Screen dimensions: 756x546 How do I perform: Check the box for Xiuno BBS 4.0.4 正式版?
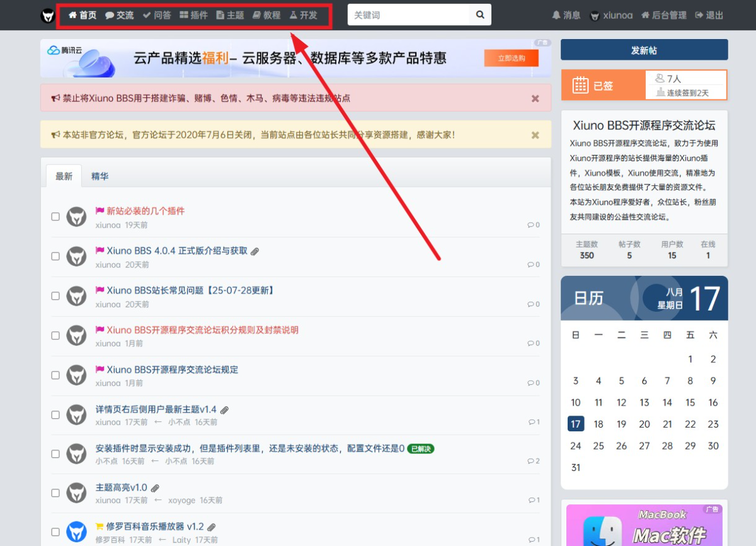pyautogui.click(x=55, y=256)
